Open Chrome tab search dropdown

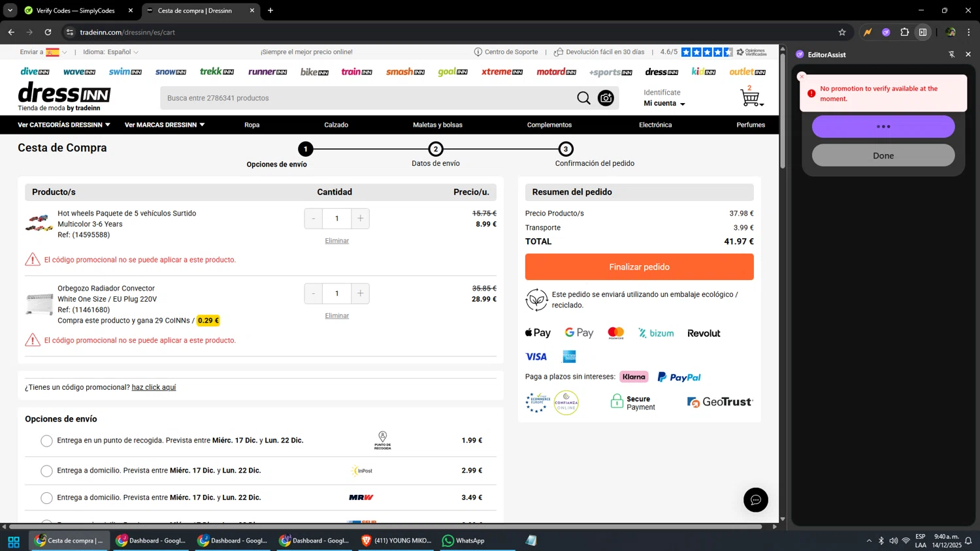click(x=10, y=10)
